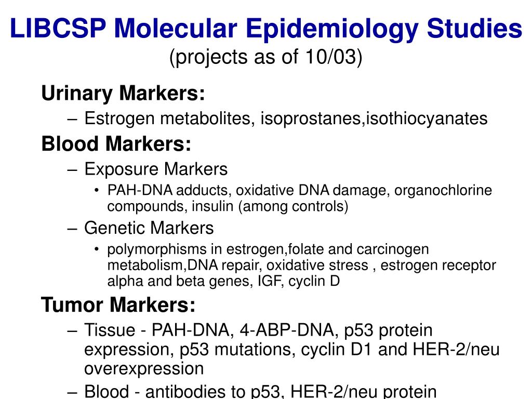This screenshot has height=399, width=532.
Task: Click the word isothiocyanates
Action: (427, 118)
